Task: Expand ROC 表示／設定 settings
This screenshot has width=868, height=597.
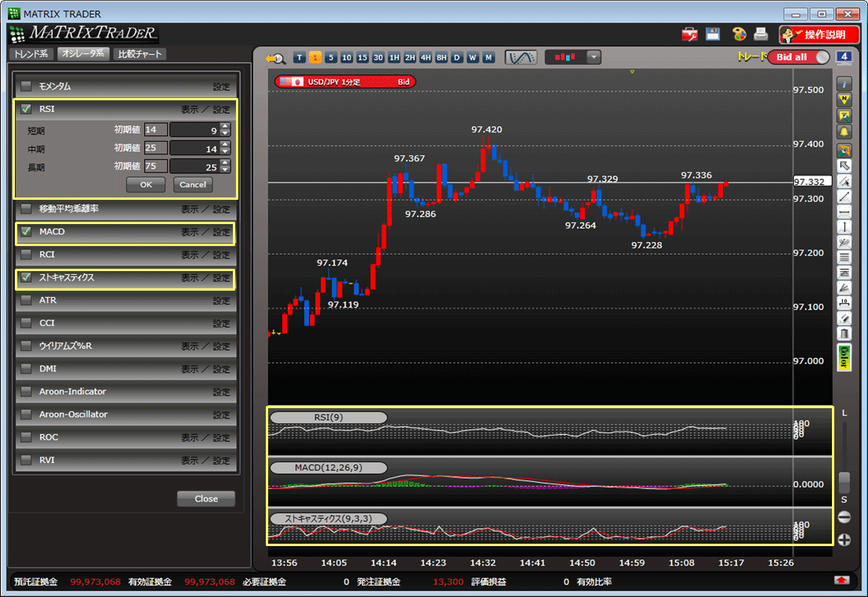Action: point(205,438)
